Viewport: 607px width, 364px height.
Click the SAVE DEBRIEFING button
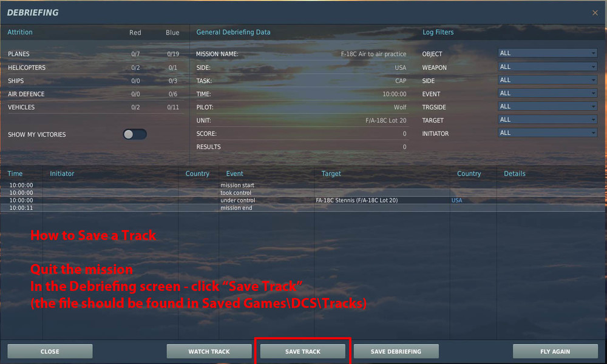pyautogui.click(x=396, y=351)
